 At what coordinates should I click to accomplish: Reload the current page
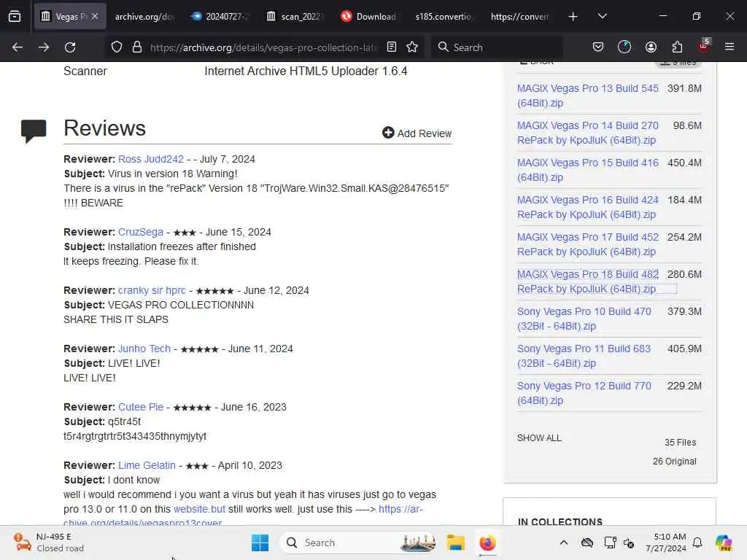pos(70,47)
